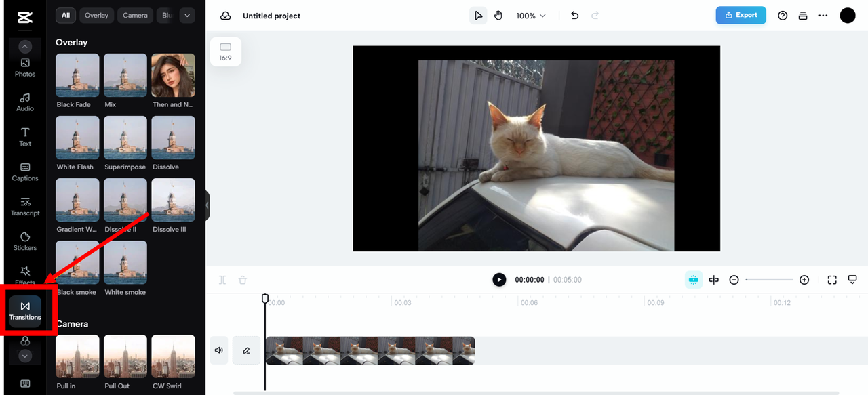Image resolution: width=868 pixels, height=395 pixels.
Task: Adjust the timeline zoom slider
Action: point(769,280)
